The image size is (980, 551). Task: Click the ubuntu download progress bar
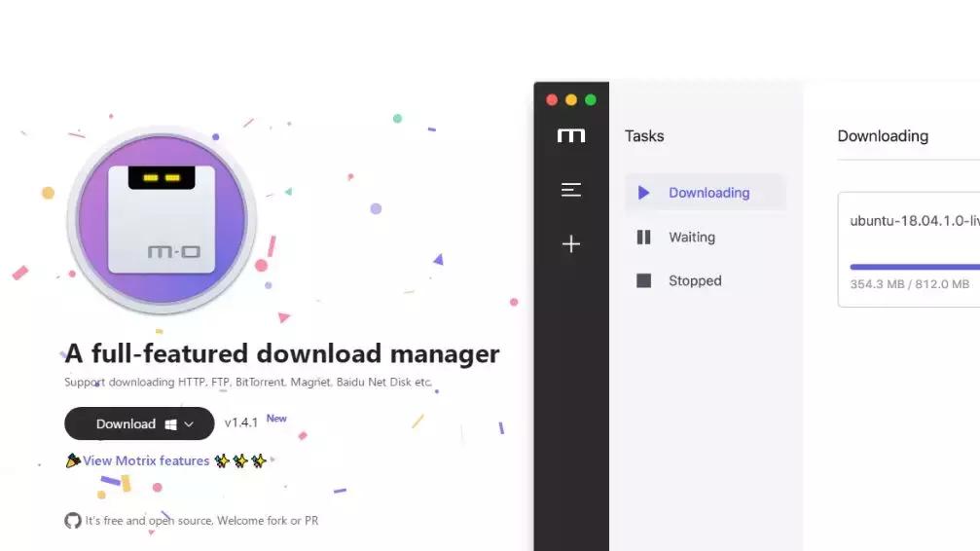click(x=913, y=266)
